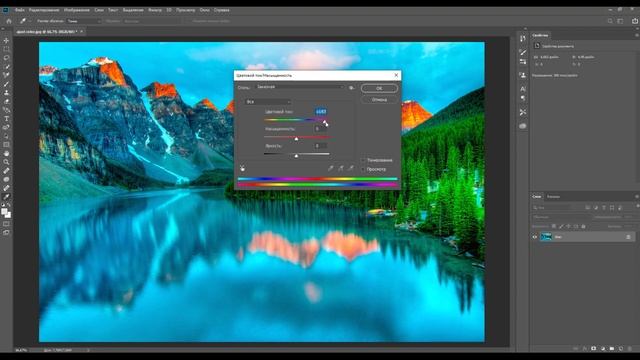Screen dimensions: 640x360
Task: Click the share icon in options bar
Action: 635,21
